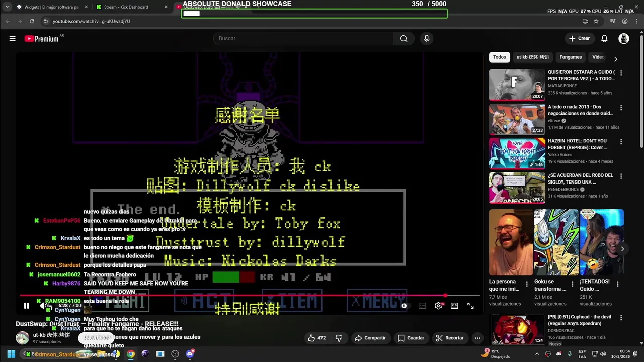
Task: Open QUISIERON ESTAFAR A GUIDO thumbnail
Action: [517, 85]
